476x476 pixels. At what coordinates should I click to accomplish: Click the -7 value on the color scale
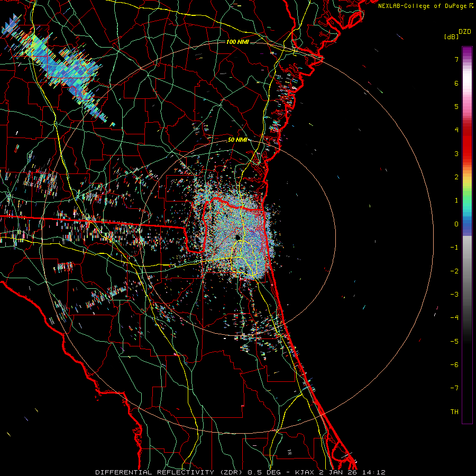pyautogui.click(x=454, y=388)
